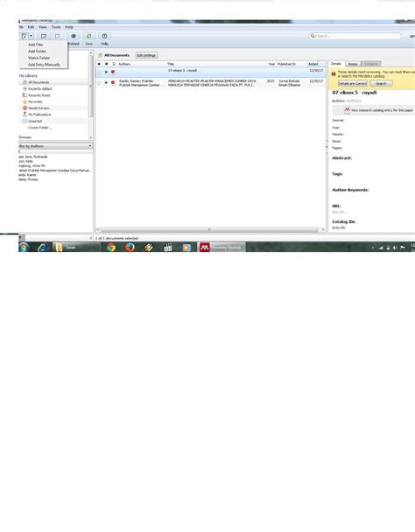The width and height of the screenshot is (415, 532).
Task: Sort documents by Authors column
Action: coord(124,64)
